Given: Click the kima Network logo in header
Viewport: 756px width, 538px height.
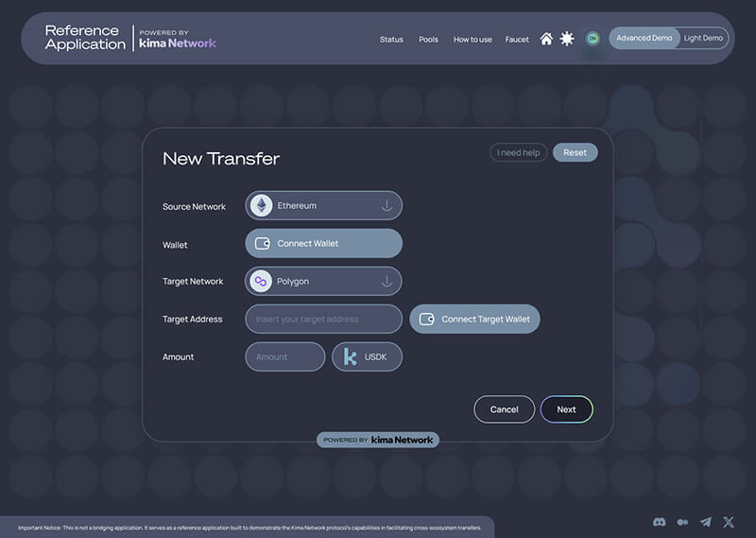Looking at the screenshot, I should [x=178, y=43].
